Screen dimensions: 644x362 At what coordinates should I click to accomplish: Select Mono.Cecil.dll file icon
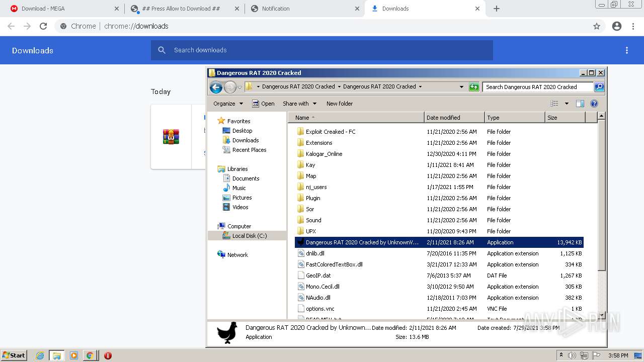(x=301, y=287)
